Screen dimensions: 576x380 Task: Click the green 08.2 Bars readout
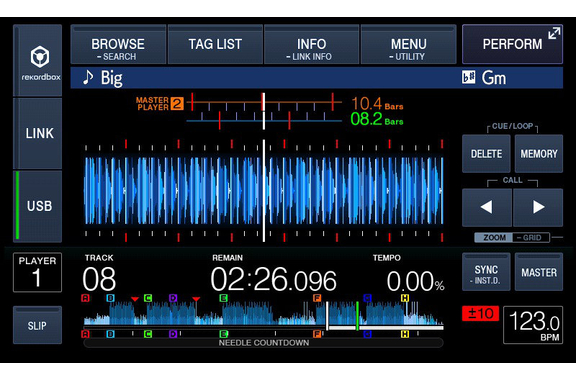(377, 119)
